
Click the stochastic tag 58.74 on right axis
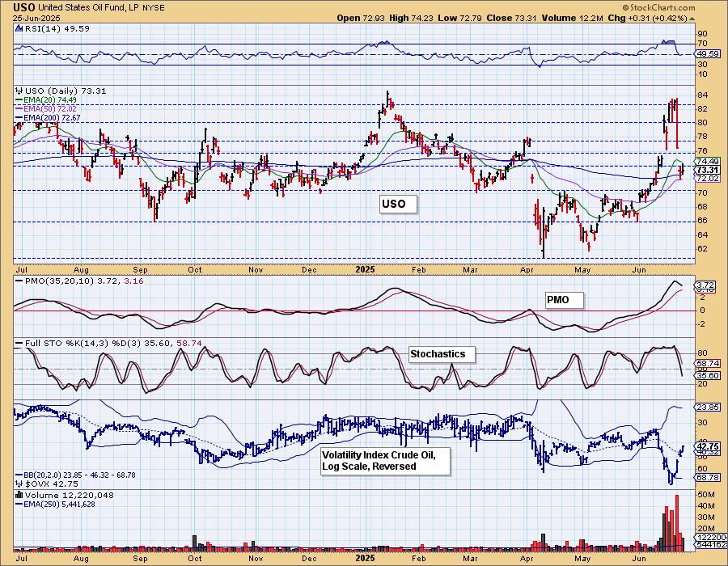coord(709,364)
